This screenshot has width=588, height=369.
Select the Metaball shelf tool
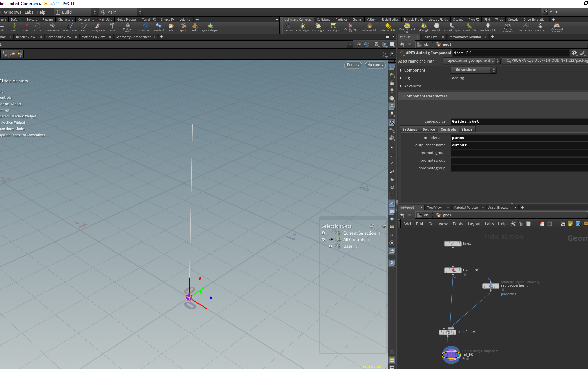point(158,27)
